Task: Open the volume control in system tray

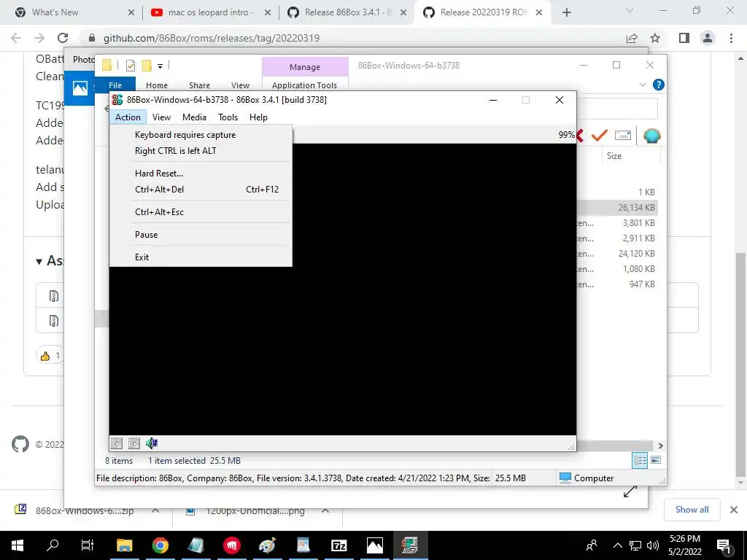Action: click(x=653, y=545)
